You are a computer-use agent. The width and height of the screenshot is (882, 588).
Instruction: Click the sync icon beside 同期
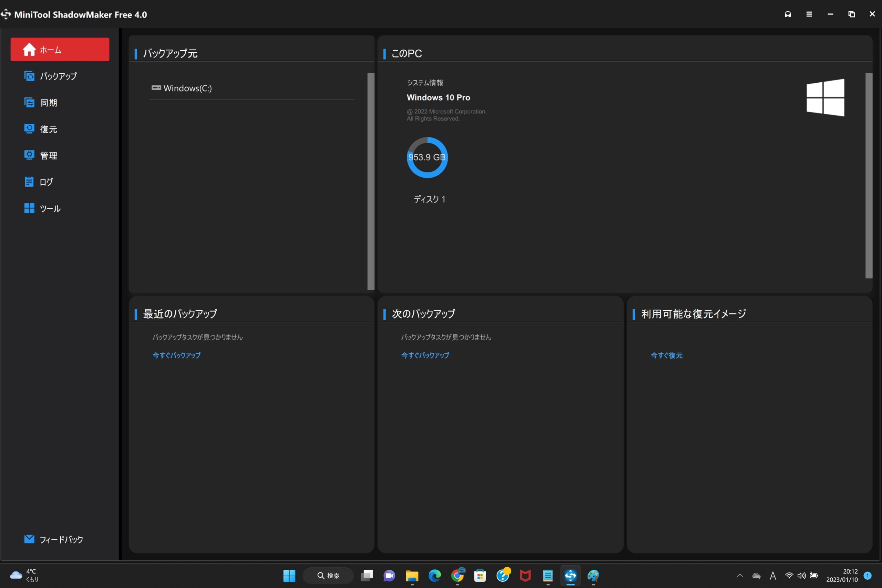click(x=29, y=102)
